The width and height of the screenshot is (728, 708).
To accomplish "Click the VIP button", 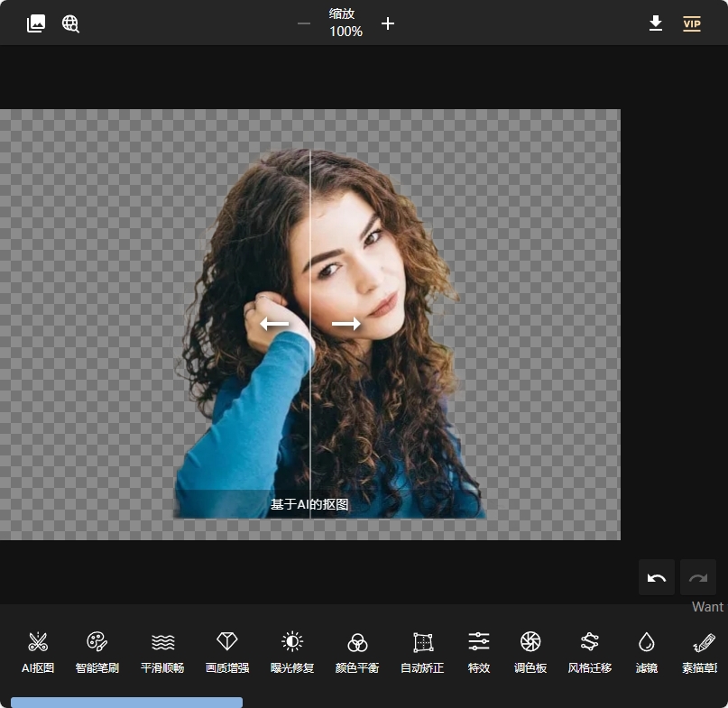I will coord(691,24).
